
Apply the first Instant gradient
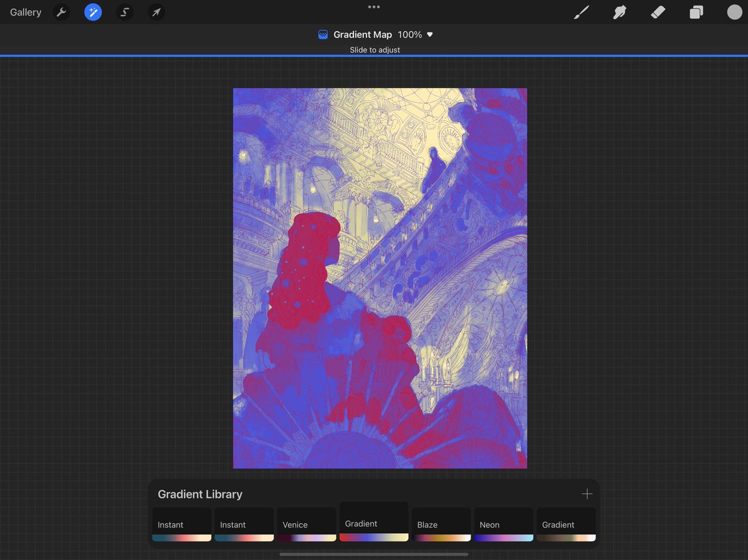(x=181, y=524)
